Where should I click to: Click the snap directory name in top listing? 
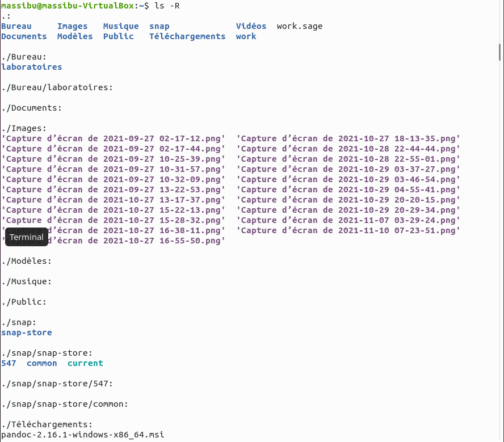[159, 26]
